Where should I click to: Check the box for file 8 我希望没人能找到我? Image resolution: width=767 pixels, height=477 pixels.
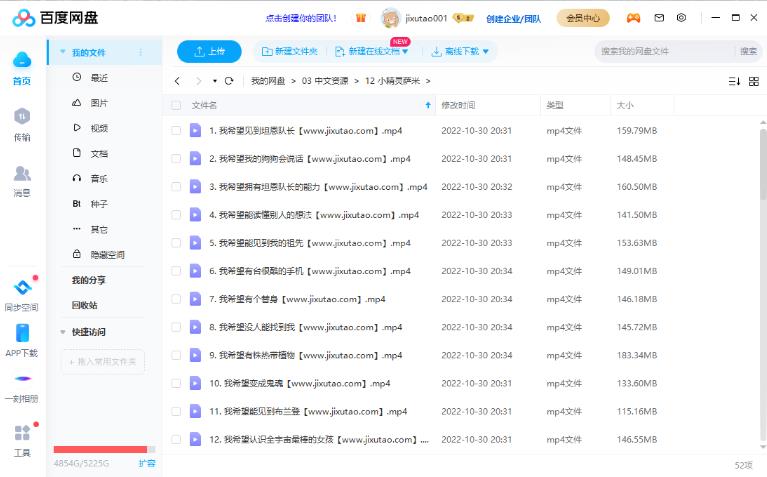[x=176, y=327]
